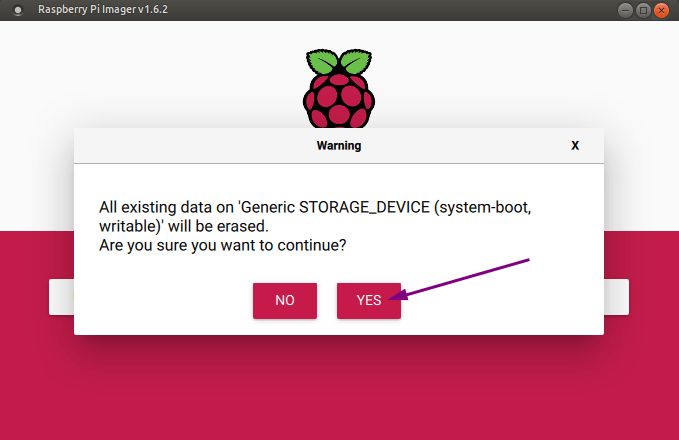Viewport: 679px width, 440px height.
Task: Click the Warning dialog title text
Action: coord(338,145)
